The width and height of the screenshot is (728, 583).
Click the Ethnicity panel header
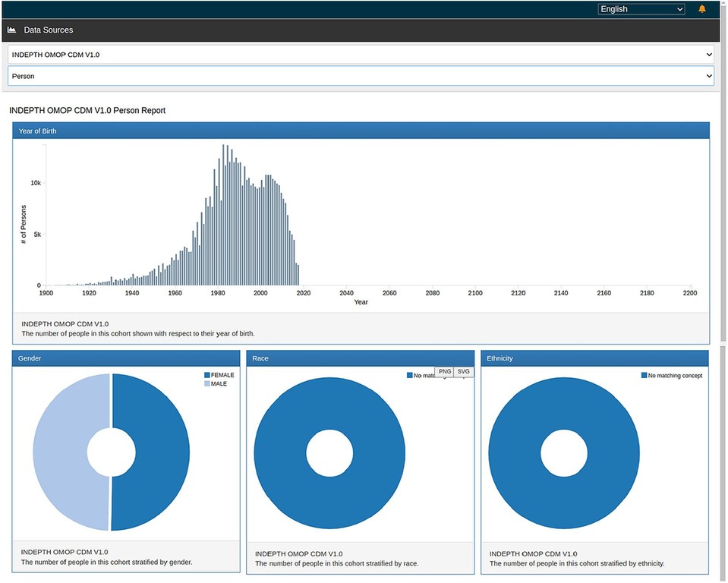click(x=594, y=358)
